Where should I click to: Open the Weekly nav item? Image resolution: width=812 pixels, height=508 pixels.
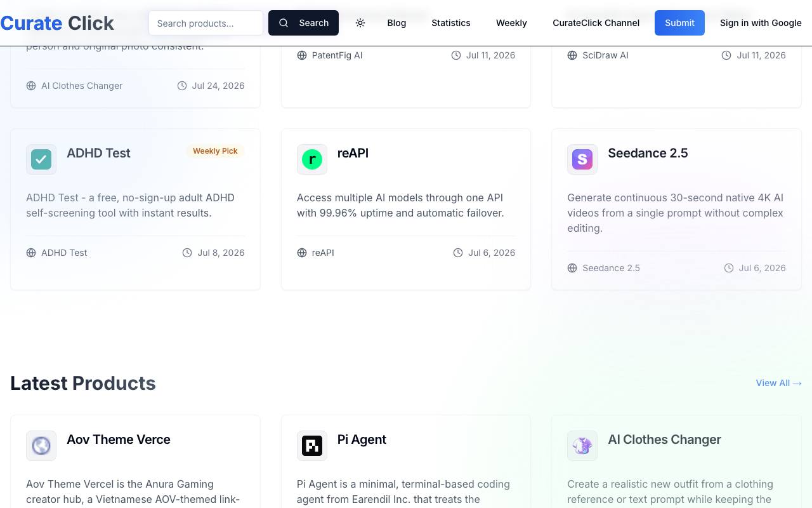[x=511, y=23]
